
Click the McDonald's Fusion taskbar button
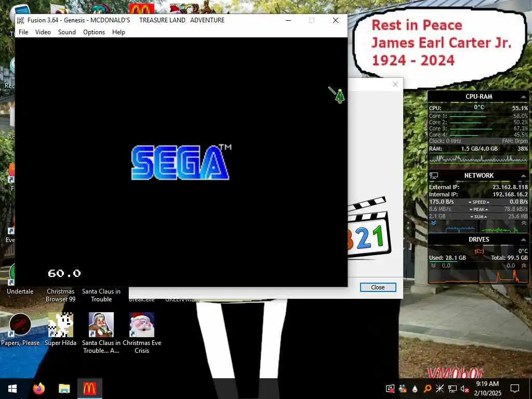(x=89, y=389)
